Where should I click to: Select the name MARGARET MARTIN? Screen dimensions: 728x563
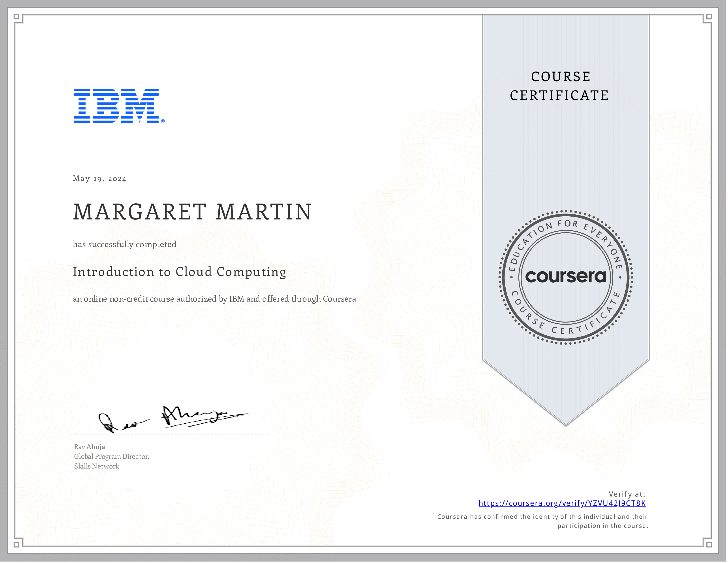click(193, 212)
